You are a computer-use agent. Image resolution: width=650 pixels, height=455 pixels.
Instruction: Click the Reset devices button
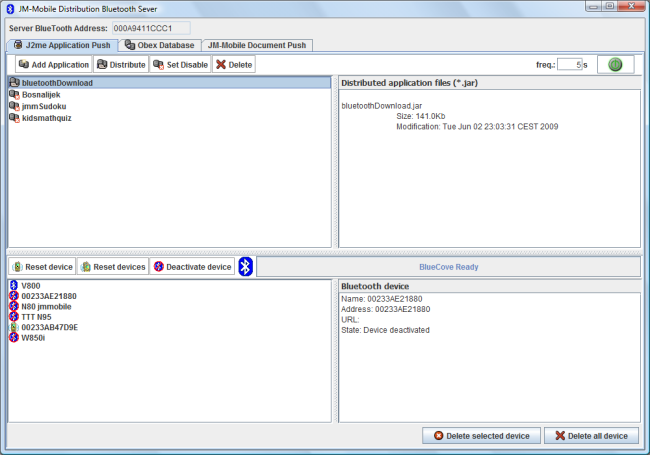click(x=113, y=267)
